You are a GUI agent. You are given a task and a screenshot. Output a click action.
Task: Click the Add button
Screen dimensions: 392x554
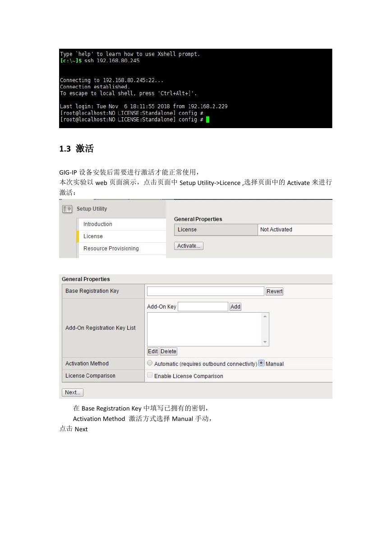235,307
